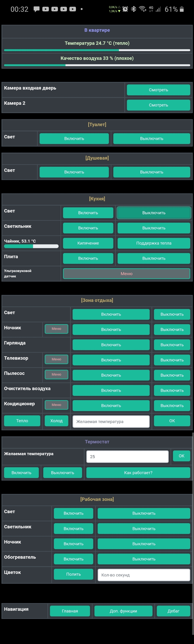Open the Телевизор menu

pyautogui.click(x=56, y=359)
